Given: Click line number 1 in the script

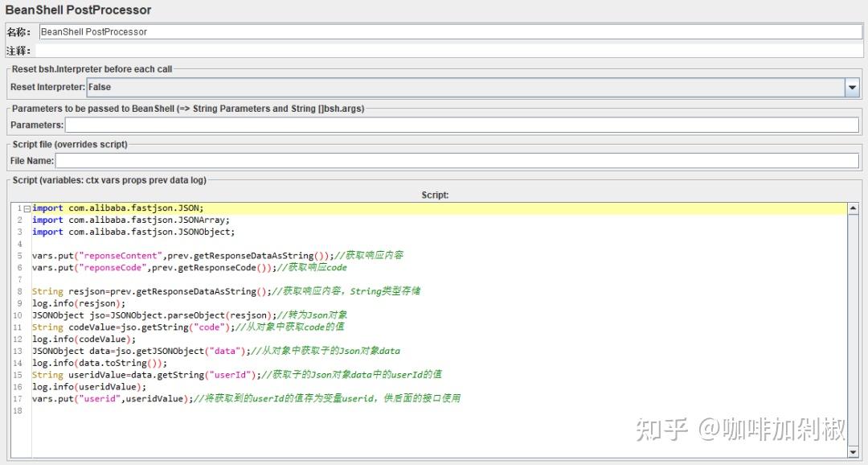Looking at the screenshot, I should point(18,208).
